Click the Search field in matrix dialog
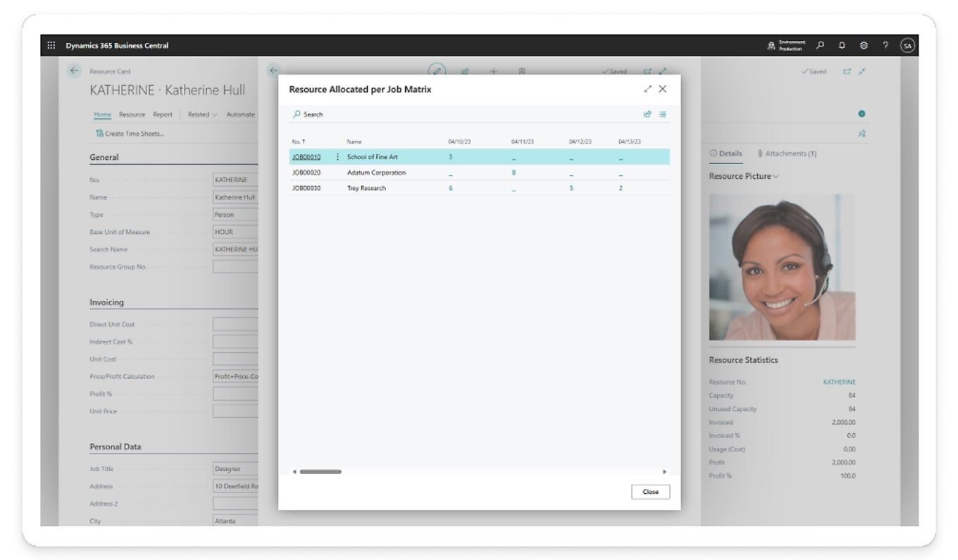This screenshot has width=958, height=560. (313, 114)
